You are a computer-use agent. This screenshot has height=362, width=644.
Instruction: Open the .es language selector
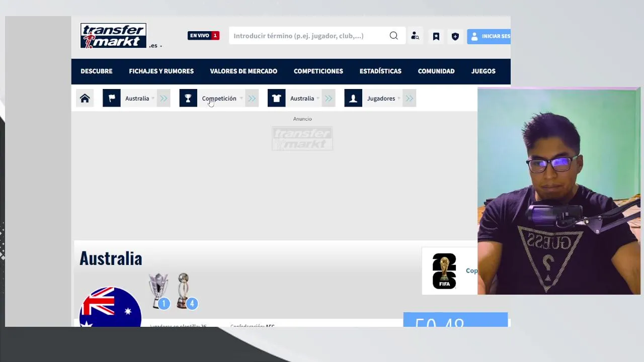155,46
